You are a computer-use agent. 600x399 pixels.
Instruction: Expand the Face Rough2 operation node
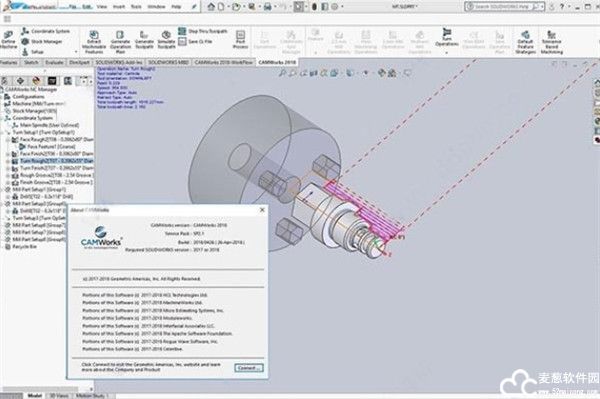(x=8, y=140)
